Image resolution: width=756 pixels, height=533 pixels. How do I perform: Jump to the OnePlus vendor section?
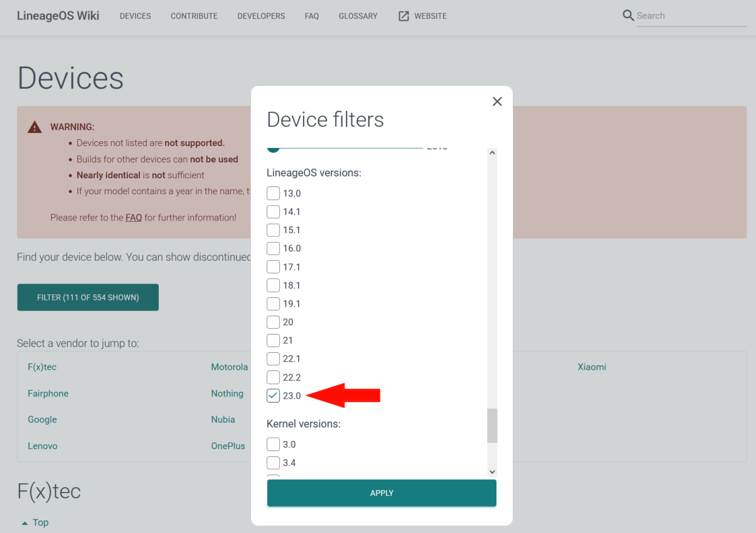(228, 445)
